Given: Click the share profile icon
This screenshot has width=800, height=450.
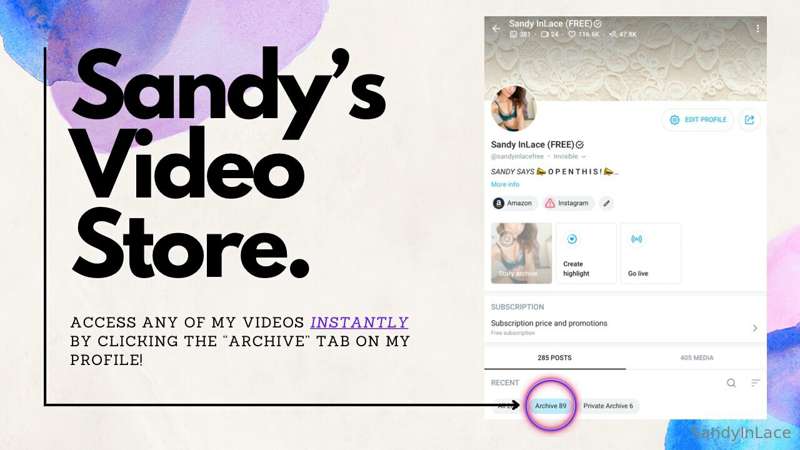Looking at the screenshot, I should tap(749, 120).
